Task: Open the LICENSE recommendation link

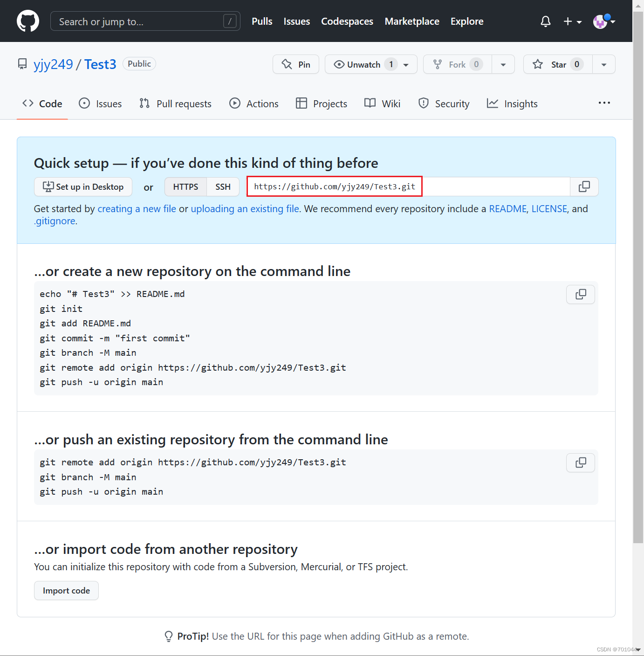Action: [549, 209]
